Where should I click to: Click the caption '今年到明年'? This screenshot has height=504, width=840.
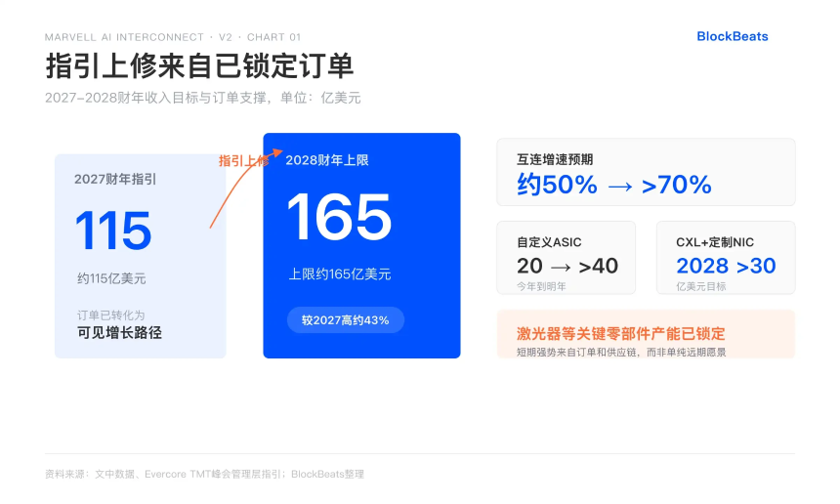pyautogui.click(x=541, y=286)
